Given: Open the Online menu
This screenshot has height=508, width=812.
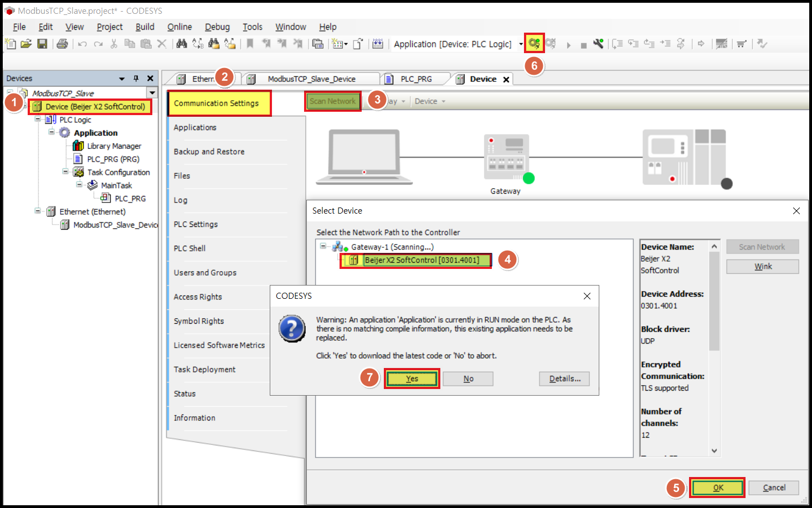Looking at the screenshot, I should coord(179,27).
